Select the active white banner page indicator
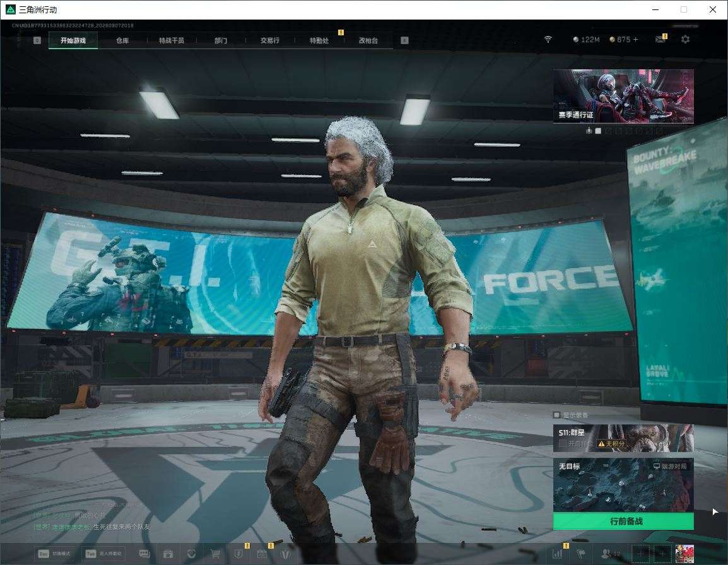Image resolution: width=728 pixels, height=565 pixels. [598, 131]
